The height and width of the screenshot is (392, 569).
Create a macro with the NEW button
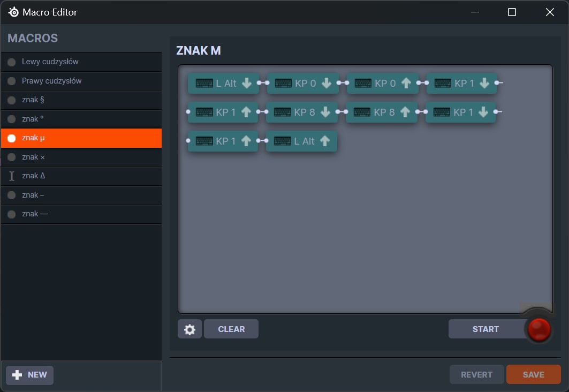[x=30, y=375]
